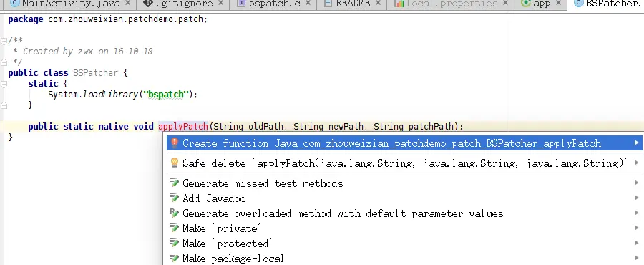Expand submenu arrow for Generate overloaded method
This screenshot has width=644, height=265.
point(637,213)
